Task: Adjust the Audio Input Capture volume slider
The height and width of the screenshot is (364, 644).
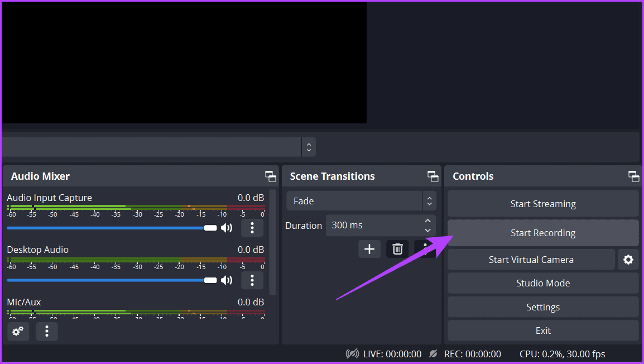Action: tap(112, 228)
